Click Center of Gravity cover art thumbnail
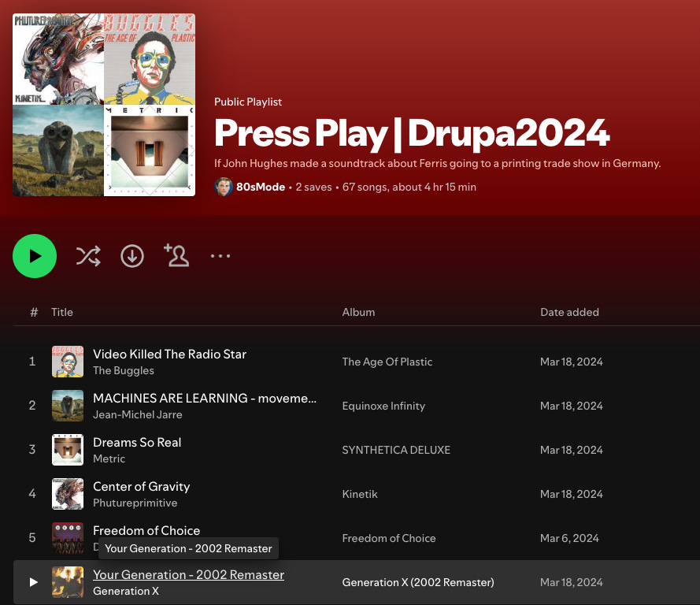700x605 pixels. coord(68,494)
